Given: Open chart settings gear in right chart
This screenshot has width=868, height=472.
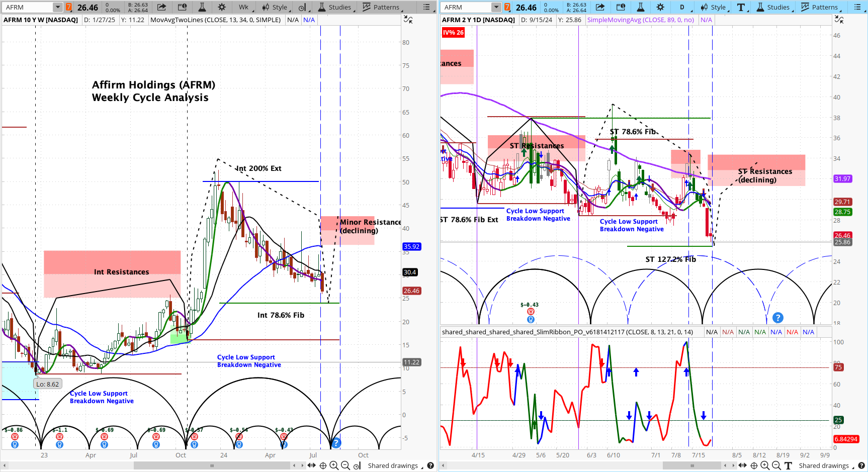Looking at the screenshot, I should pyautogui.click(x=660, y=7).
